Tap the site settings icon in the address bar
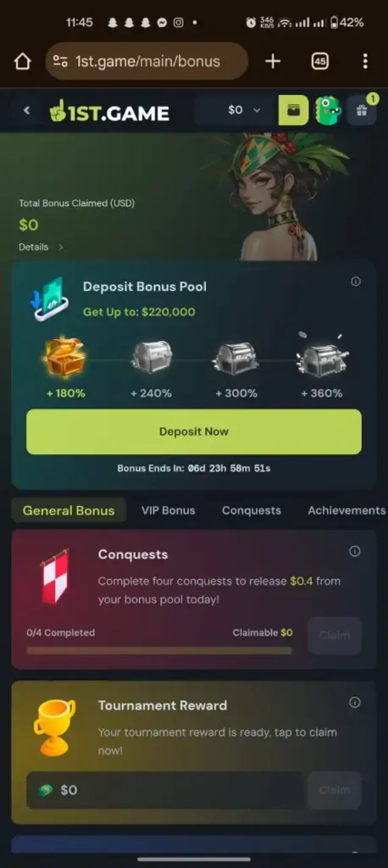Viewport: 388px width, 868px height. coord(60,61)
